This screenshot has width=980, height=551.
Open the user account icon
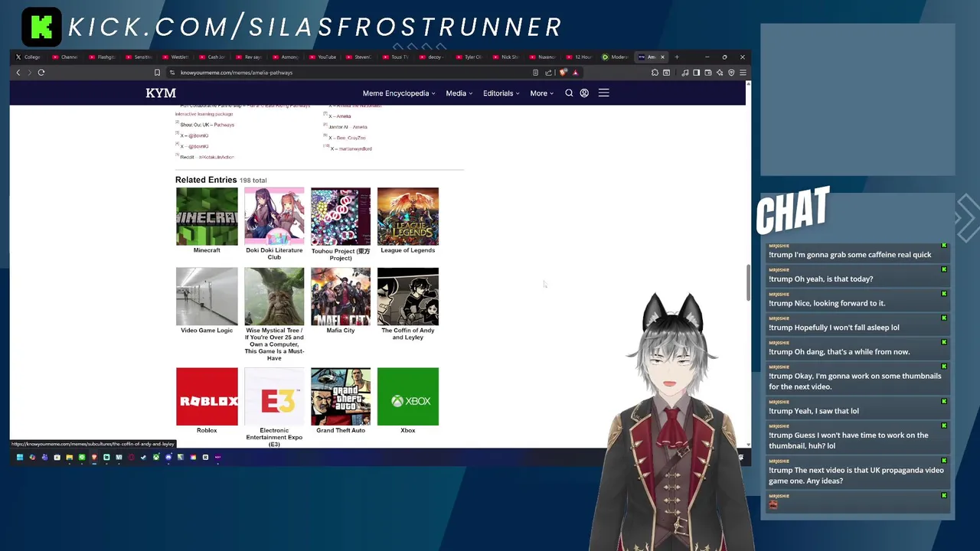click(x=584, y=93)
